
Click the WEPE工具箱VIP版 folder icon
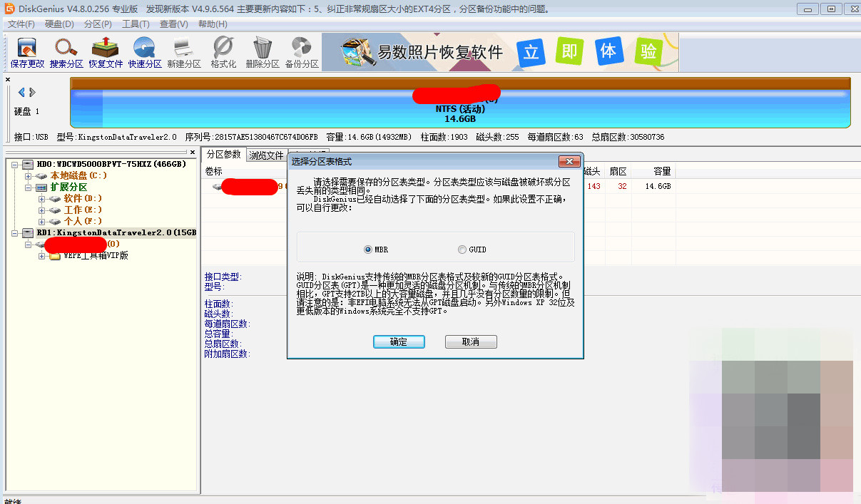pos(55,255)
